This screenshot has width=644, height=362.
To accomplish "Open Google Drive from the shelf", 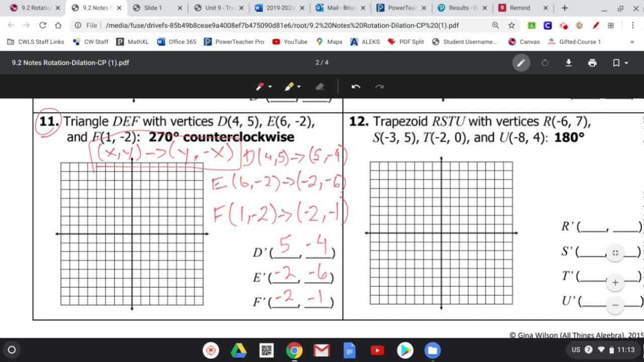I will tap(238, 350).
